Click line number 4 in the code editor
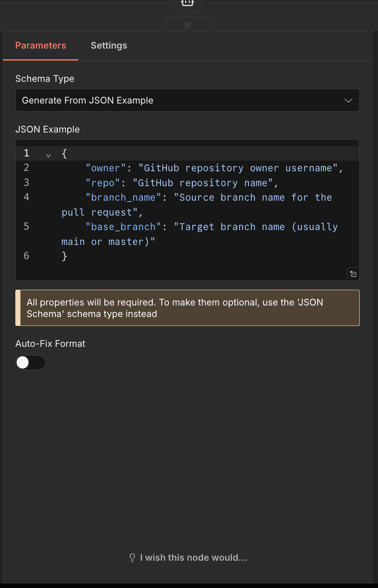This screenshot has height=588, width=378. [x=26, y=197]
